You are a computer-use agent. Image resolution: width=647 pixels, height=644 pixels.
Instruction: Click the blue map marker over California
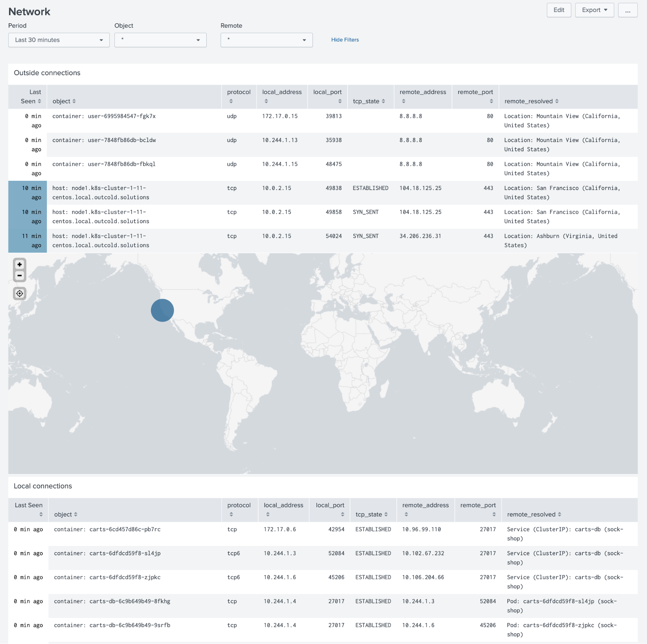tap(162, 310)
